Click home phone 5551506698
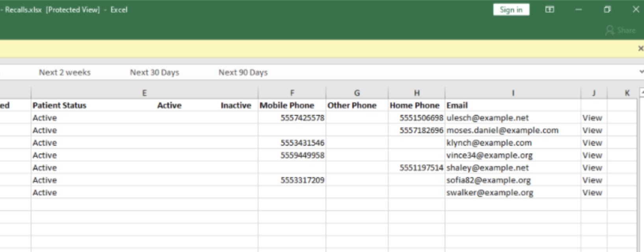This screenshot has height=252, width=644. point(421,118)
